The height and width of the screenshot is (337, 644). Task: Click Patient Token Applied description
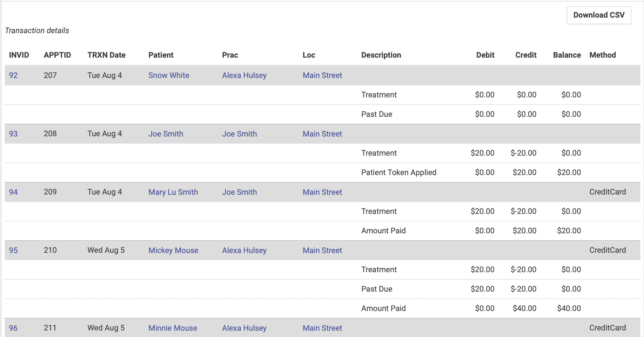pyautogui.click(x=399, y=172)
